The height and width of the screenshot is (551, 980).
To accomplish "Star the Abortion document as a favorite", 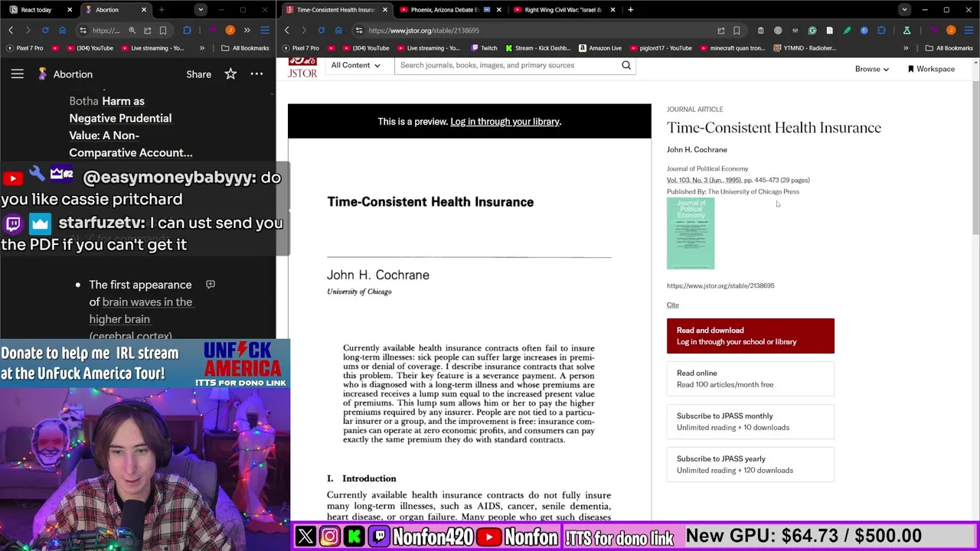I will tap(230, 74).
